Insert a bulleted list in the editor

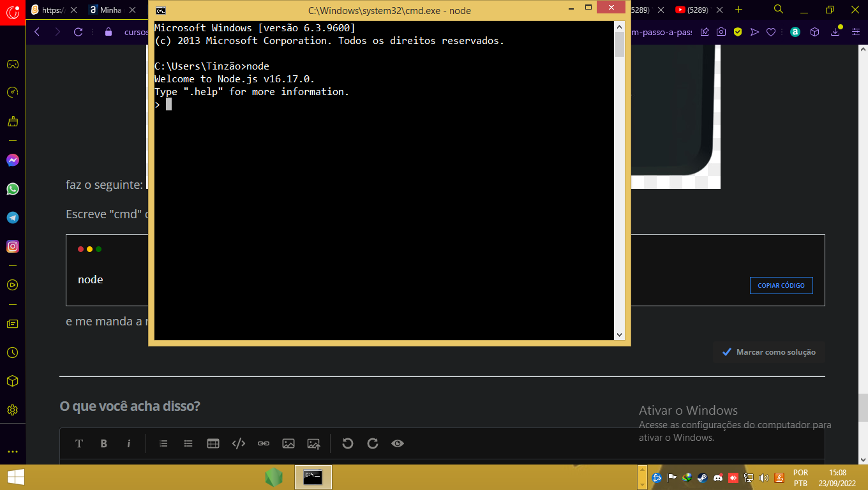[x=188, y=443]
